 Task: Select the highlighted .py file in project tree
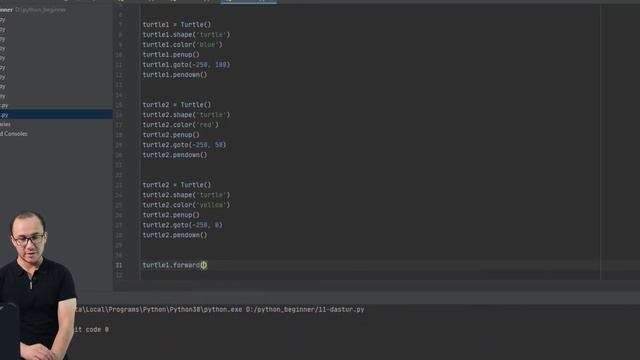pos(56,115)
